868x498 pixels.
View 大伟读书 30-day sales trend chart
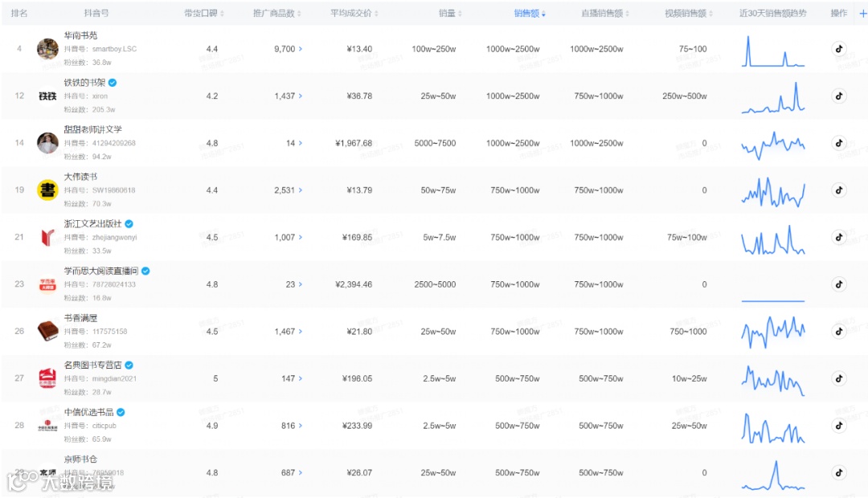click(x=773, y=191)
